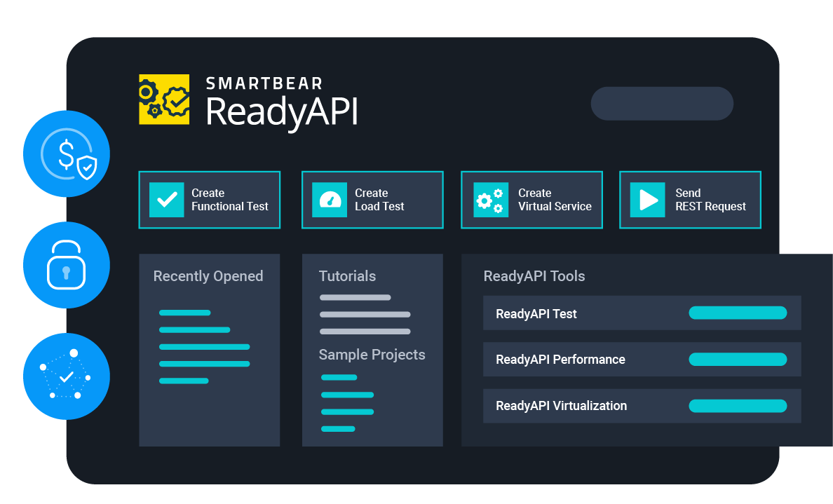Toggle the ReadyAPI Virtualization license switch
833x504 pixels.
click(x=738, y=405)
